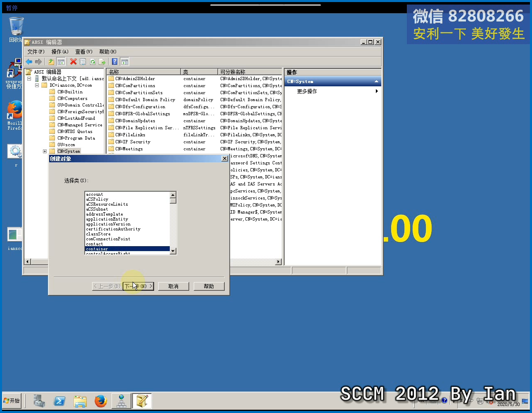Screen dimensions: 532x413
Task: Open the 查看(V) menu
Action: pyautogui.click(x=84, y=52)
